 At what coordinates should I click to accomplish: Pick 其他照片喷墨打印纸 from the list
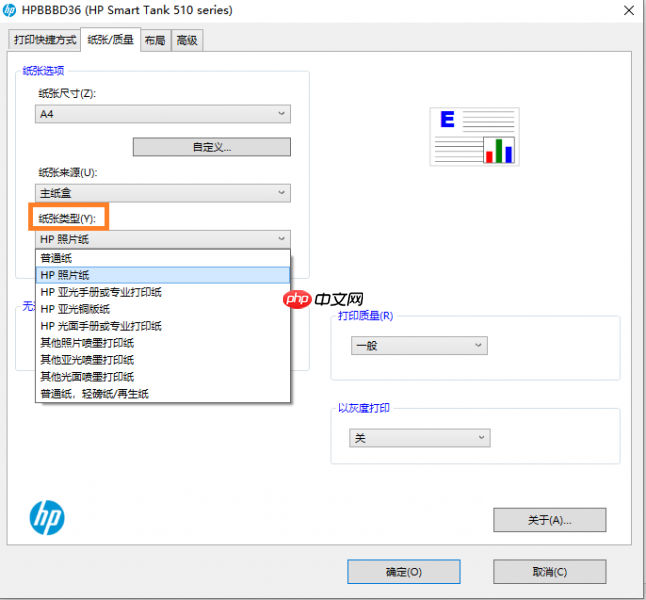[163, 343]
